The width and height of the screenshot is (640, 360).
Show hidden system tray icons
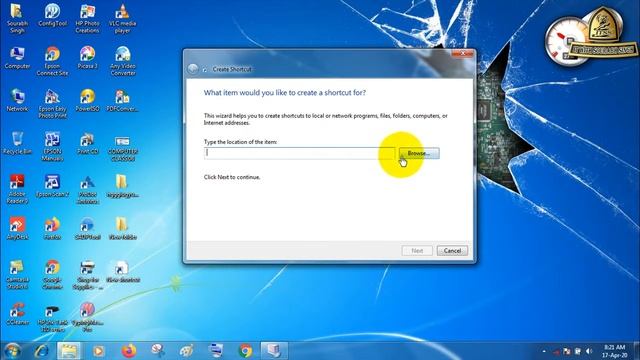point(544,351)
